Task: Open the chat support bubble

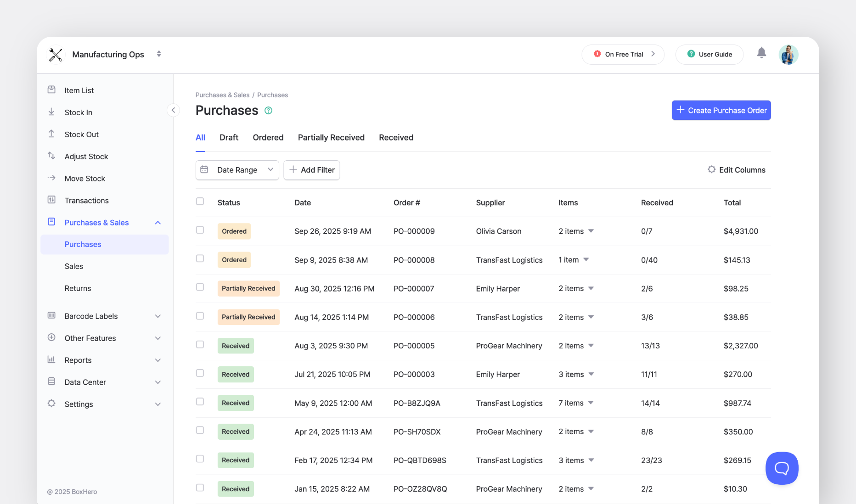Action: pyautogui.click(x=782, y=468)
